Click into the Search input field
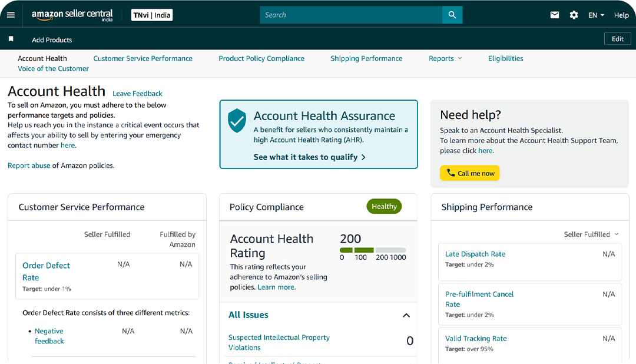Image resolution: width=636 pixels, height=364 pixels. [351, 15]
